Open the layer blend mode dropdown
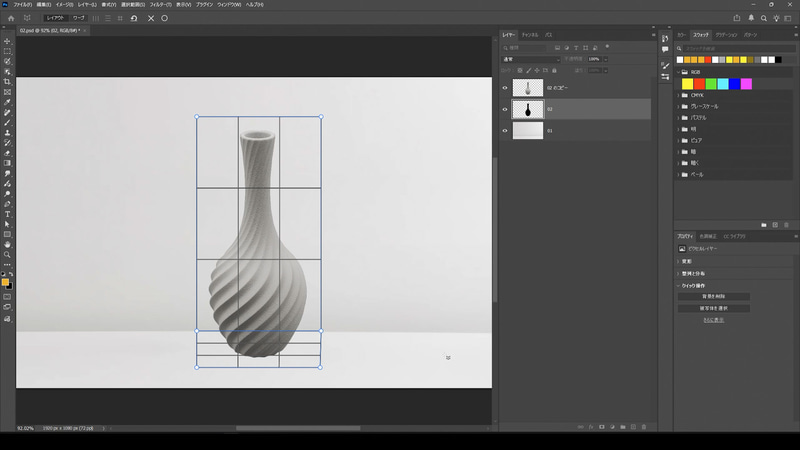 [530, 59]
